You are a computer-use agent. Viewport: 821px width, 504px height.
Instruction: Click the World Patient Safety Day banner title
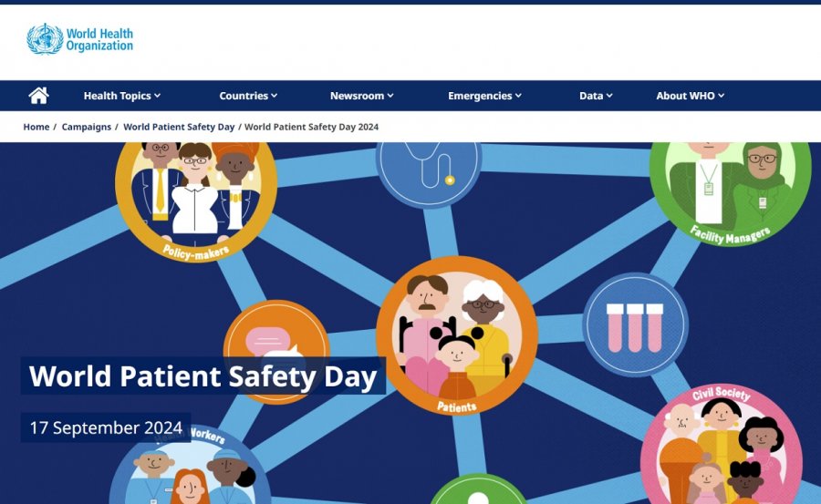(x=203, y=375)
